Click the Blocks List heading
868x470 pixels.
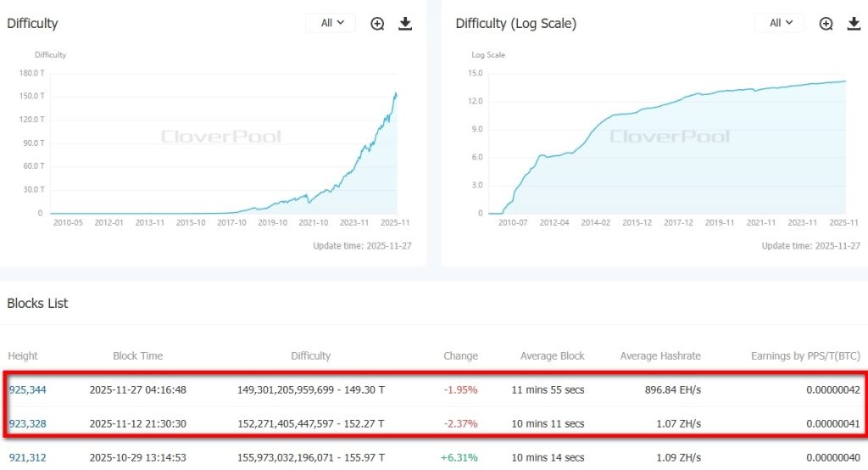pyautogui.click(x=37, y=303)
